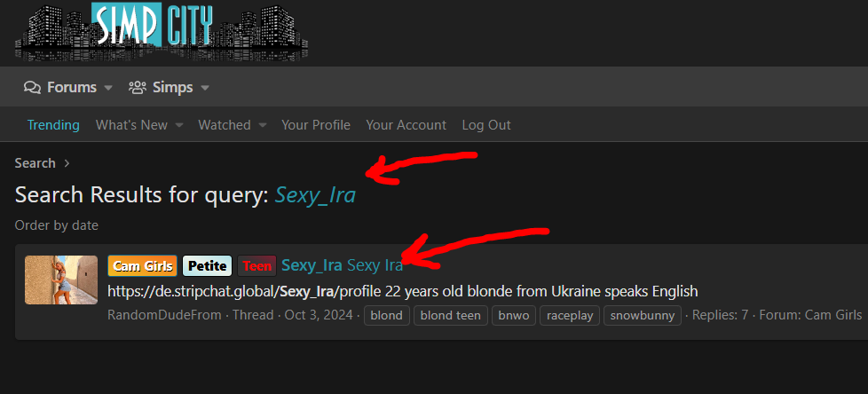Expand the Forums dropdown arrow
This screenshot has height=394, width=868.
(108, 88)
